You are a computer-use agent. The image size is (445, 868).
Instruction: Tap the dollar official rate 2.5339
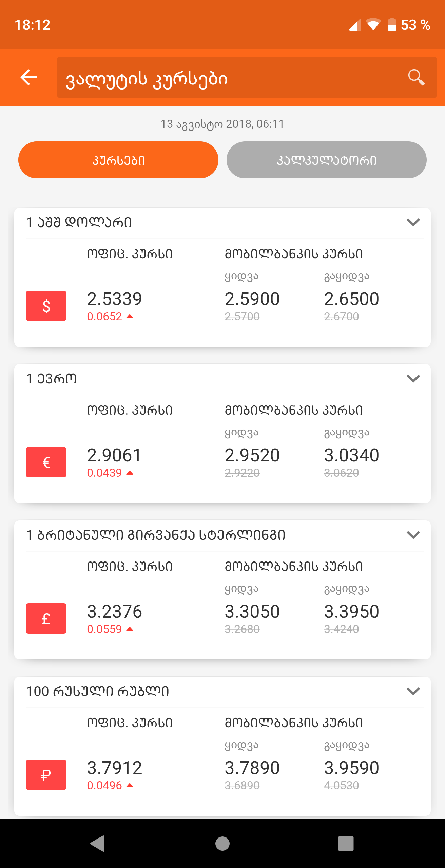click(114, 299)
